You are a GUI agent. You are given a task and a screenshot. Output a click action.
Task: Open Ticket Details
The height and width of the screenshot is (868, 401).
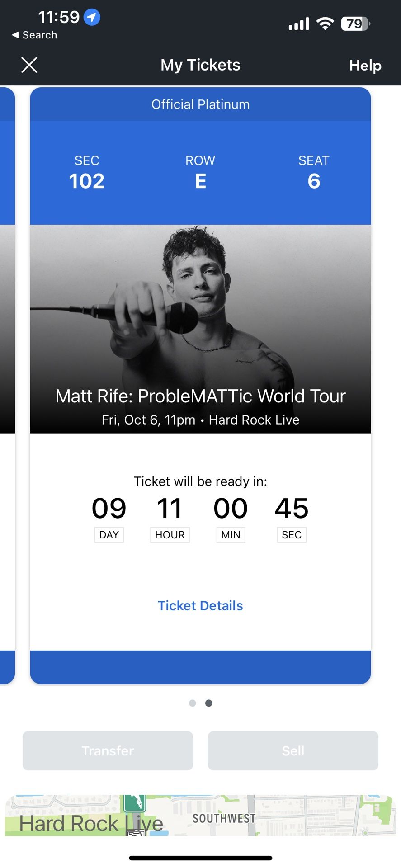(x=200, y=605)
